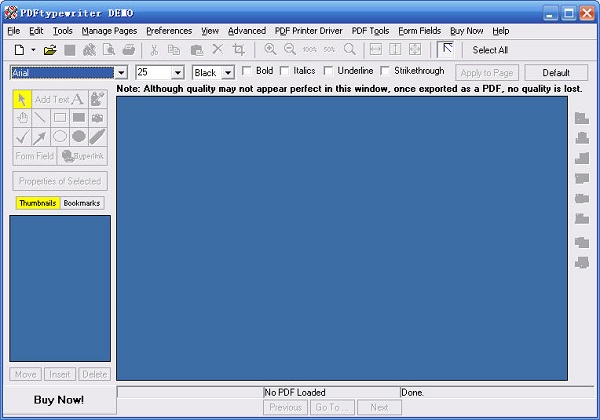The image size is (600, 420).
Task: Click the Cut scissors icon
Action: pos(154,50)
